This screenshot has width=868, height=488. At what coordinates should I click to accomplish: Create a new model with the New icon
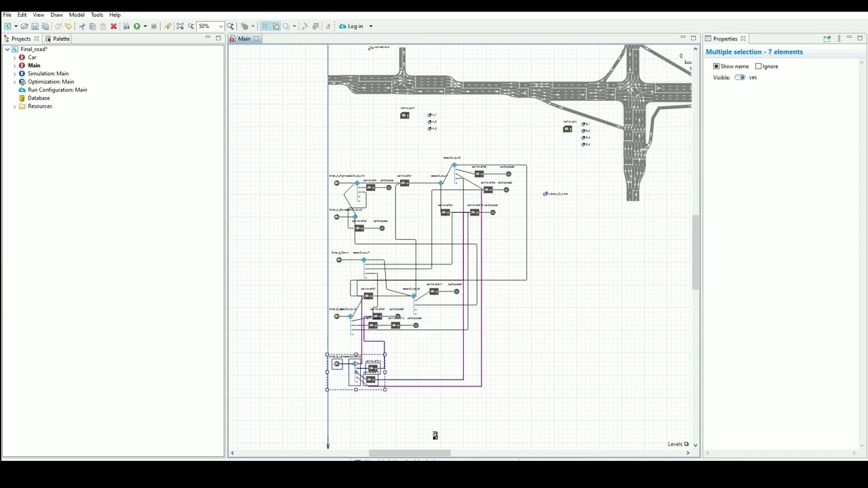7,26
